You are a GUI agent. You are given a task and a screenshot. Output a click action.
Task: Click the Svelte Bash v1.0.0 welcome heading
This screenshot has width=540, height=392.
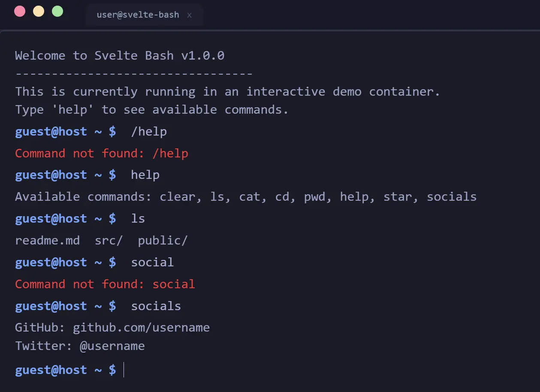[x=120, y=55]
